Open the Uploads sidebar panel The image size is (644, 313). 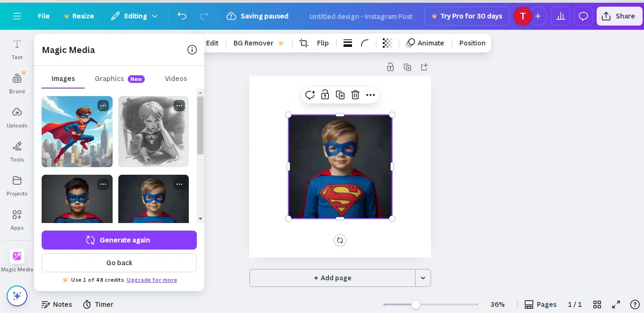coord(17,117)
